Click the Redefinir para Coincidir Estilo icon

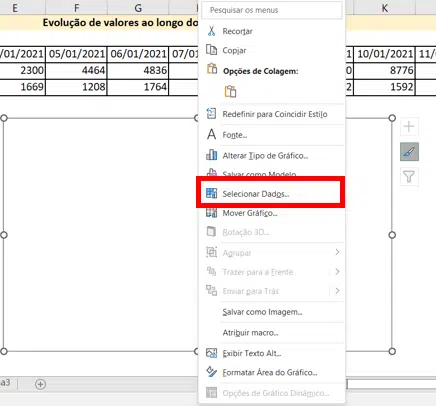(211, 114)
